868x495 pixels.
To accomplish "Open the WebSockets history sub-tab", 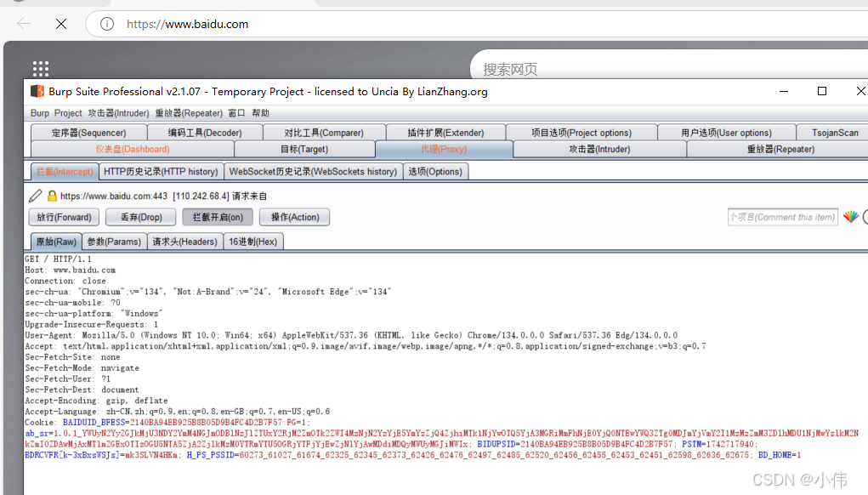I will [x=314, y=172].
